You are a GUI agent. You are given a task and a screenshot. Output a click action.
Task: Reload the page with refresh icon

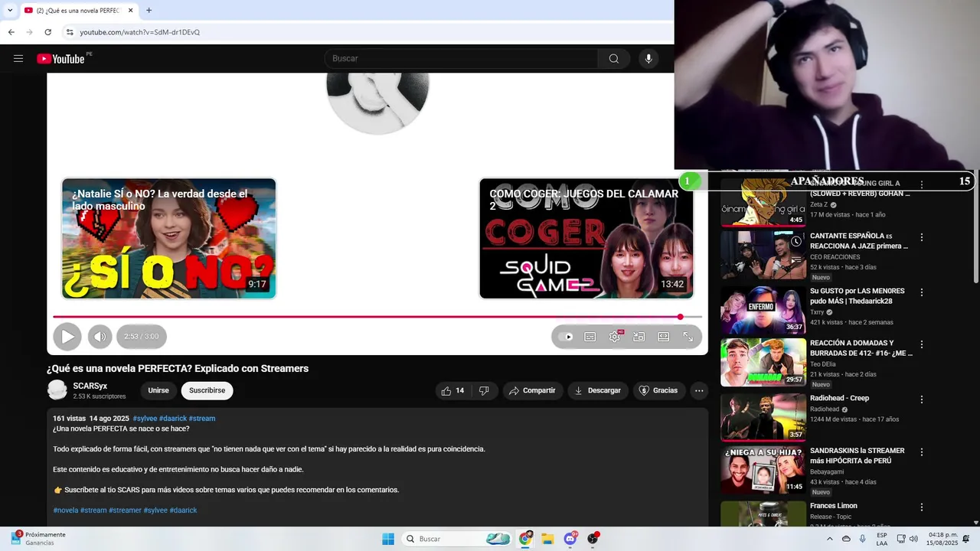[x=47, y=32]
